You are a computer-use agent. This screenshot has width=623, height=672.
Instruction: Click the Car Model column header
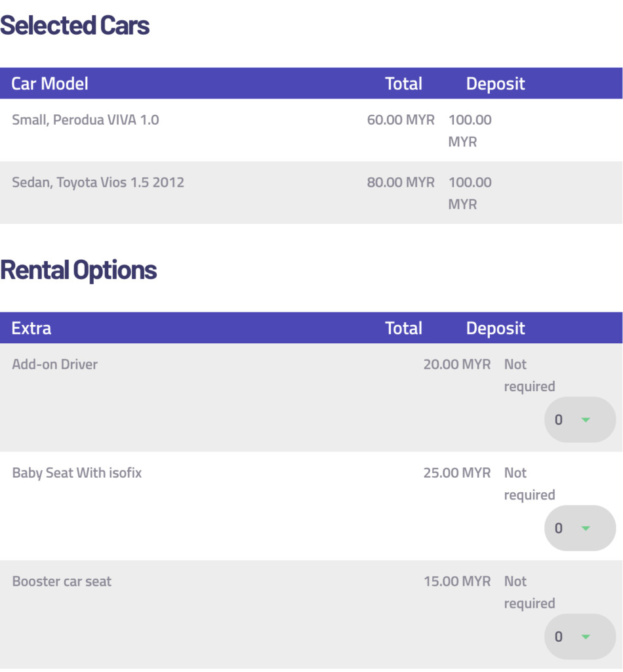pyautogui.click(x=50, y=83)
